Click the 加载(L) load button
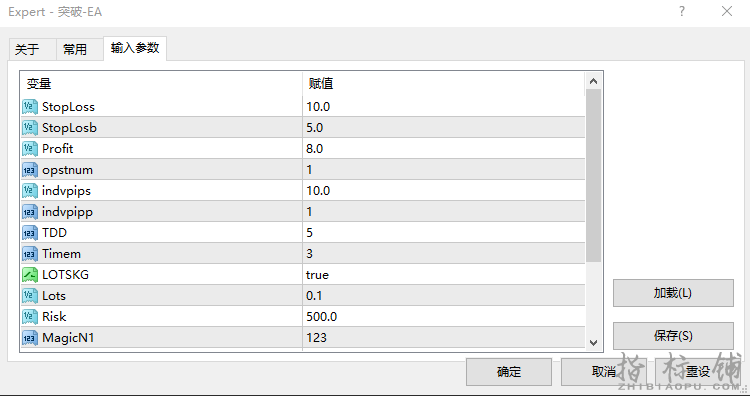 pos(673,293)
